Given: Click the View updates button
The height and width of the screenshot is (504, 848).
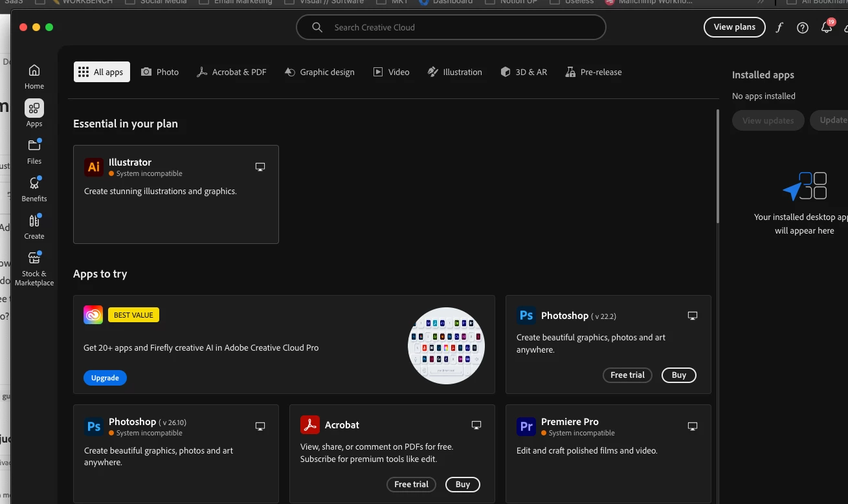Looking at the screenshot, I should pyautogui.click(x=768, y=120).
